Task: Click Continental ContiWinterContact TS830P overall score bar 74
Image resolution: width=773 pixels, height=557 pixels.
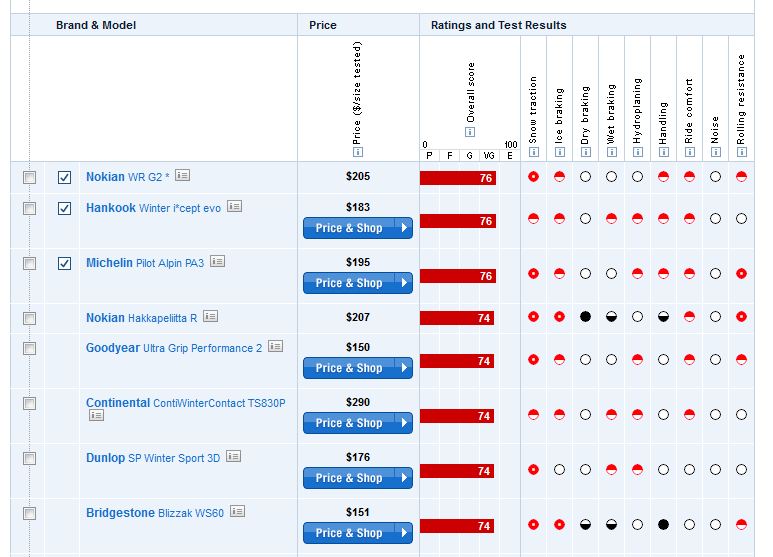Action: pos(457,416)
